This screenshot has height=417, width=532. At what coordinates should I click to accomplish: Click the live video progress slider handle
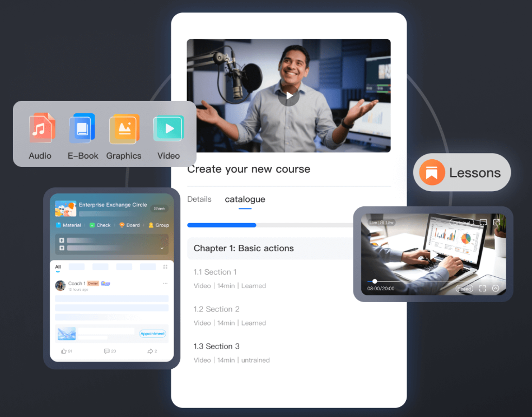pyautogui.click(x=375, y=281)
